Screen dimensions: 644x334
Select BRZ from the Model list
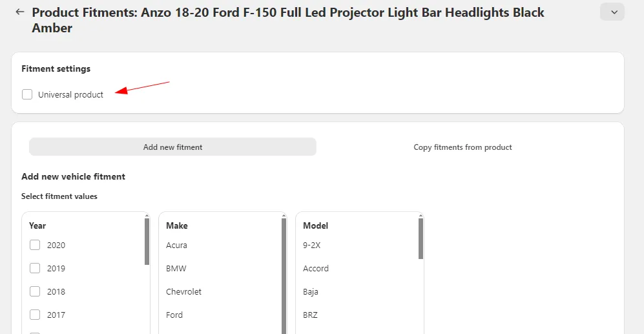point(310,315)
